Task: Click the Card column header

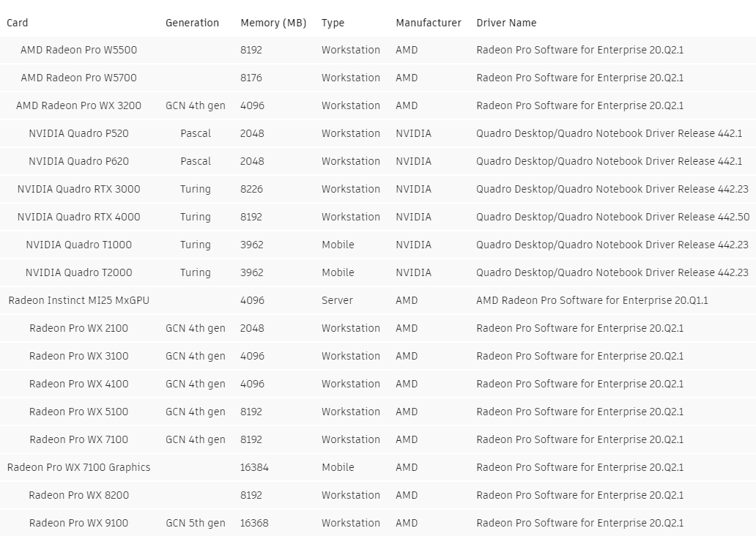Action: tap(18, 23)
